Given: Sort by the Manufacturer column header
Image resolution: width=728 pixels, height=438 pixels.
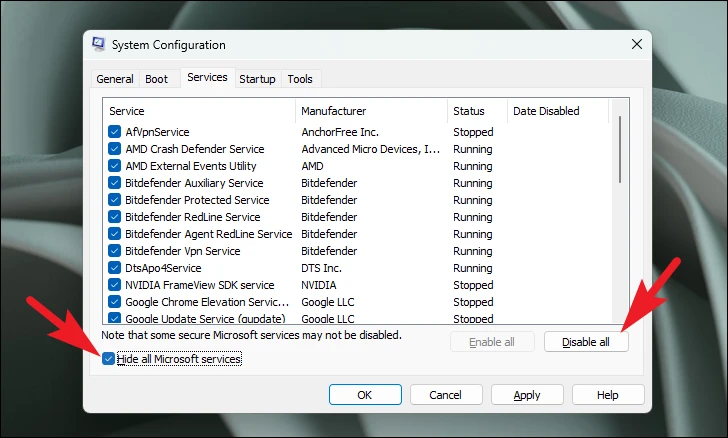Looking at the screenshot, I should (x=371, y=111).
